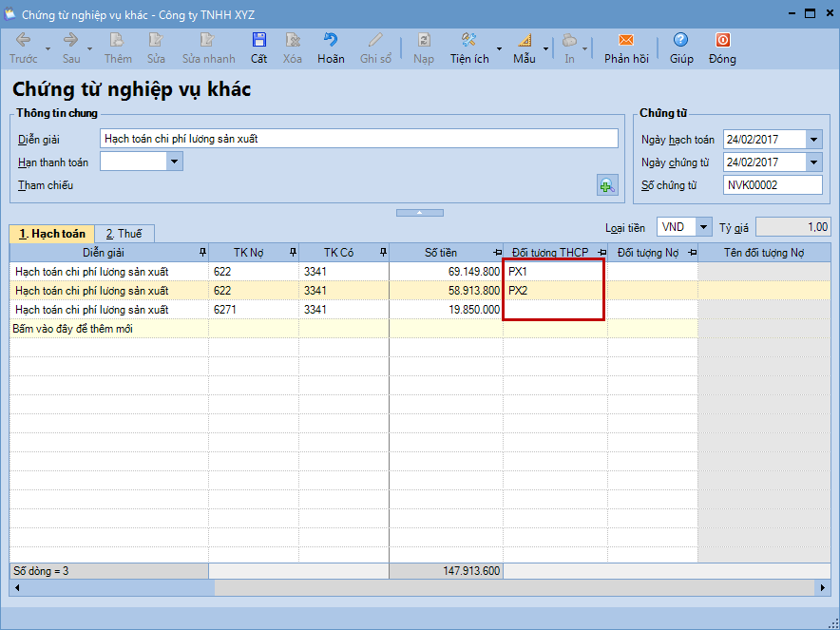Collapse the header panel with arrow bar
Viewport: 840px width, 630px height.
tap(417, 212)
